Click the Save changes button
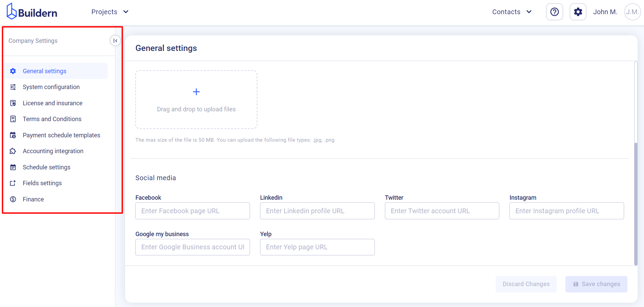Screen dimensions: 644x307 (x=596, y=284)
